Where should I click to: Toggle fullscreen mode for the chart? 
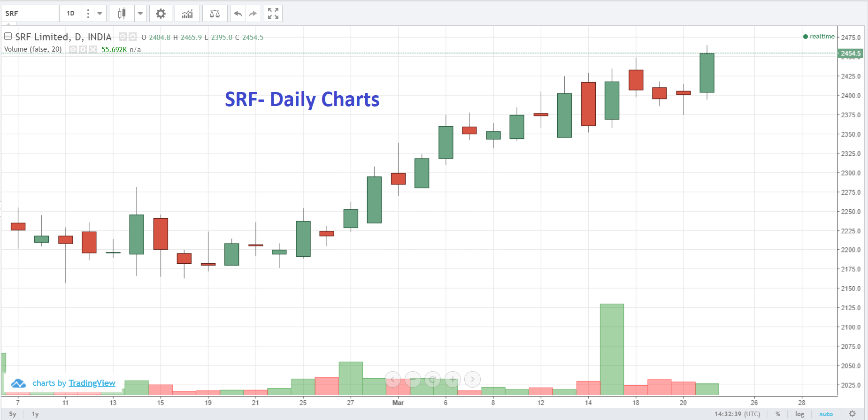pos(273,14)
